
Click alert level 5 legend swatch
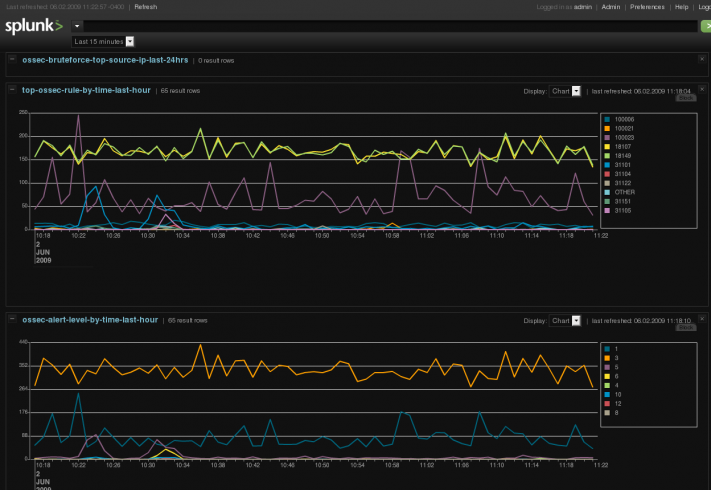tap(607, 367)
